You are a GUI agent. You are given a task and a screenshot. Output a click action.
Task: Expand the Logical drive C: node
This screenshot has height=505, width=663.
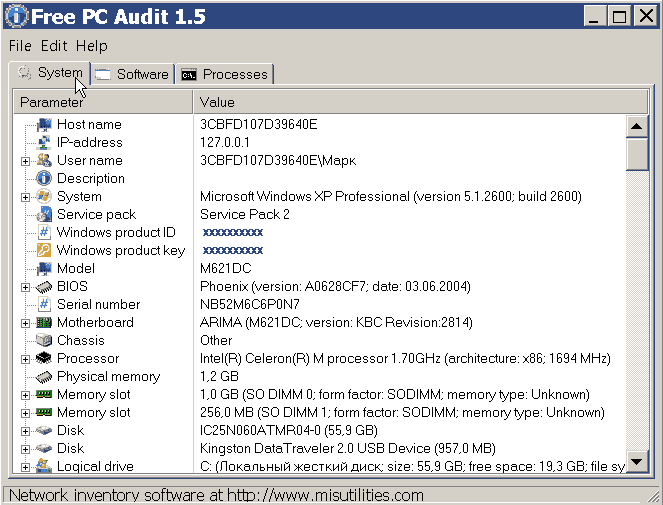(x=25, y=467)
